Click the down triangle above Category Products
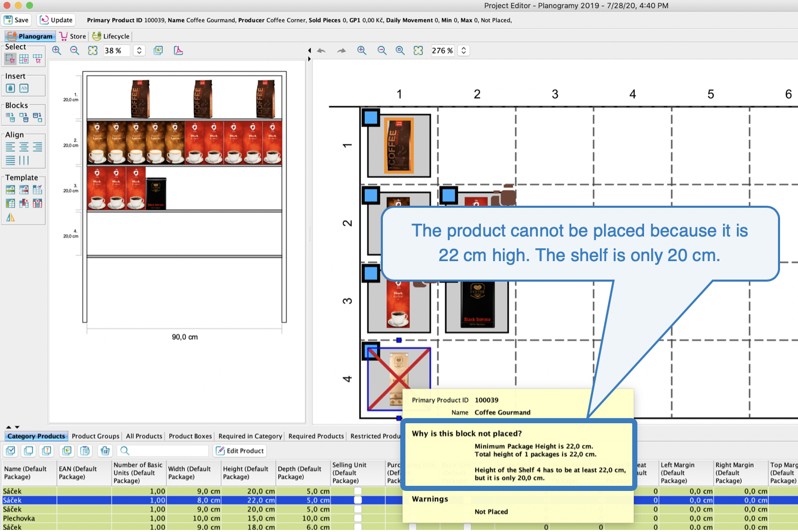This screenshot has width=798, height=532. tap(17, 427)
